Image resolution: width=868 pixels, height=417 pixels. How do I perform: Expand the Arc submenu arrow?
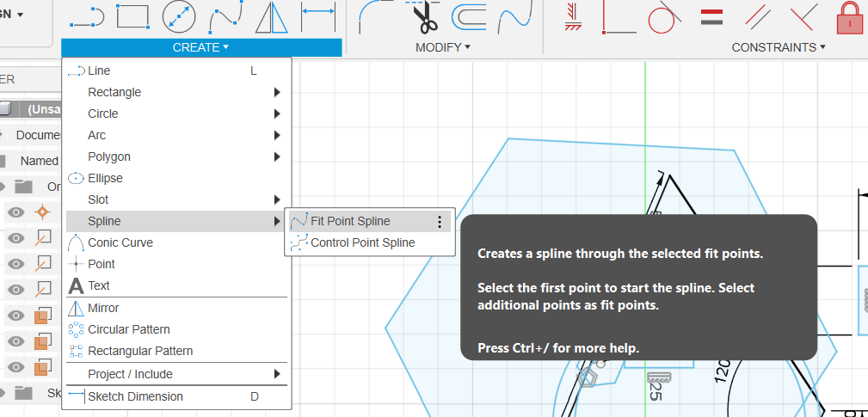277,136
